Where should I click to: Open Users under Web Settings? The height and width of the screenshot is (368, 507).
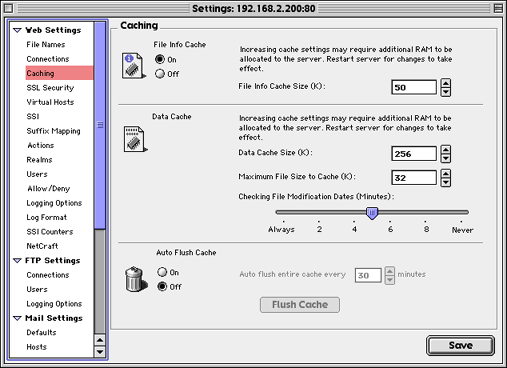click(37, 174)
